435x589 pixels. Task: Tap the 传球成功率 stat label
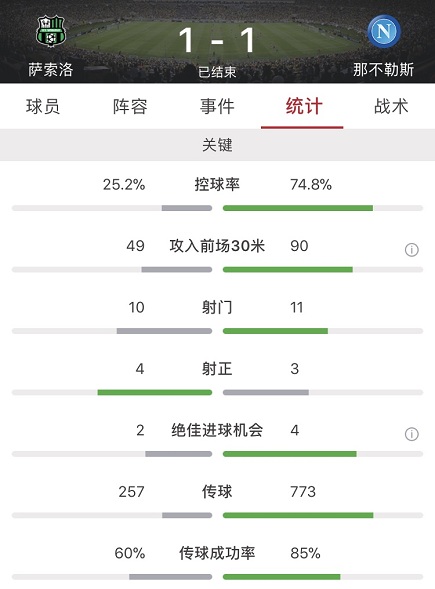click(217, 553)
